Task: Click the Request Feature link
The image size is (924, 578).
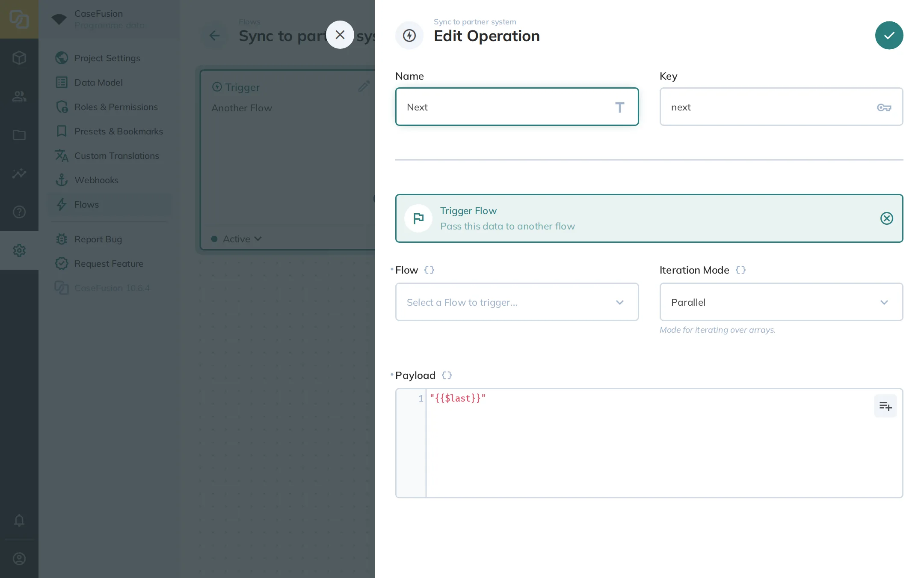Action: (x=109, y=263)
